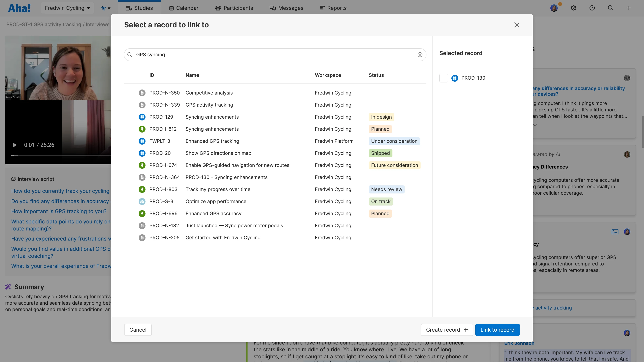The height and width of the screenshot is (362, 644).
Task: Open the help question mark icon
Action: click(x=592, y=8)
